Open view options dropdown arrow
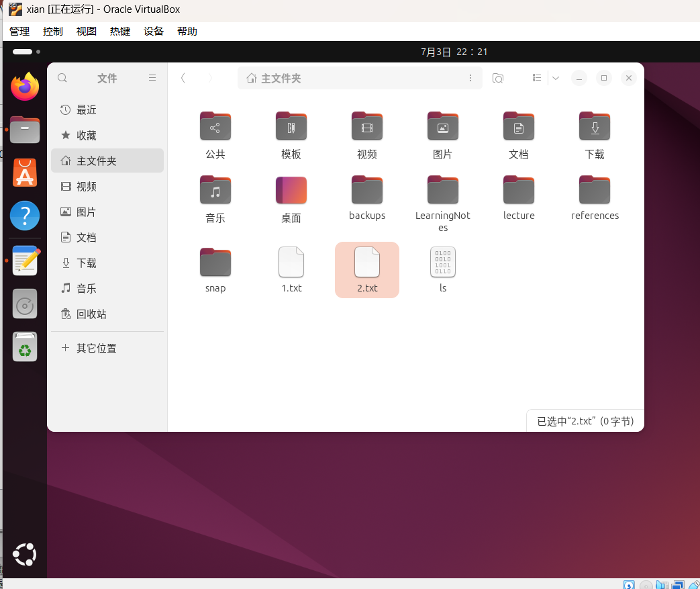 tap(556, 78)
